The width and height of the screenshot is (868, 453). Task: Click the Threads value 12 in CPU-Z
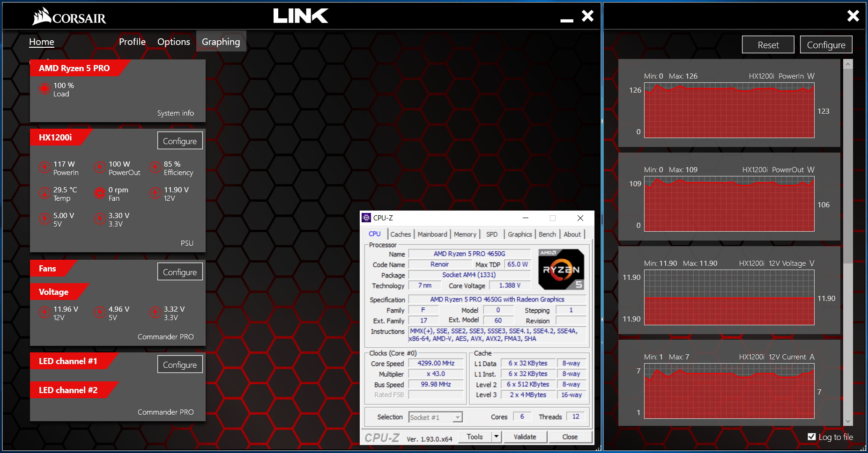(x=576, y=416)
